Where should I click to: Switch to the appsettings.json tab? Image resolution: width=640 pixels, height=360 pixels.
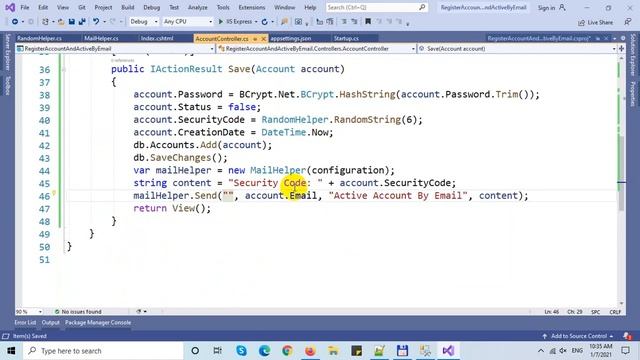[291, 38]
